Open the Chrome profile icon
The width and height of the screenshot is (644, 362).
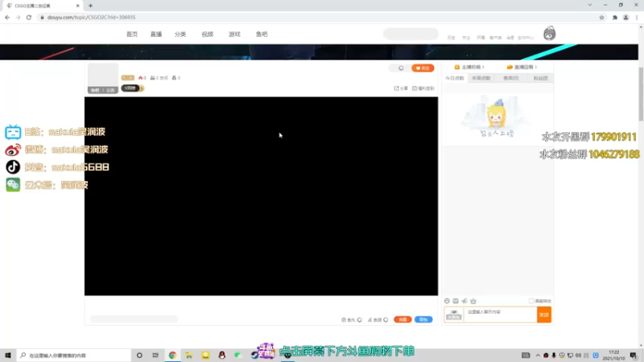point(626,17)
